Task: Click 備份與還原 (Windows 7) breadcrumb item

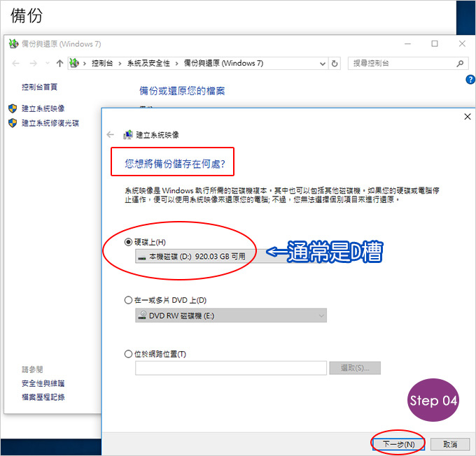Action: [x=223, y=63]
